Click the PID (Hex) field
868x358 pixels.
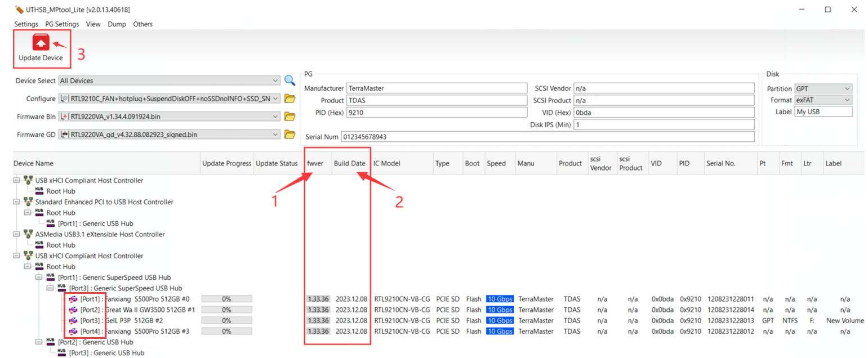437,112
